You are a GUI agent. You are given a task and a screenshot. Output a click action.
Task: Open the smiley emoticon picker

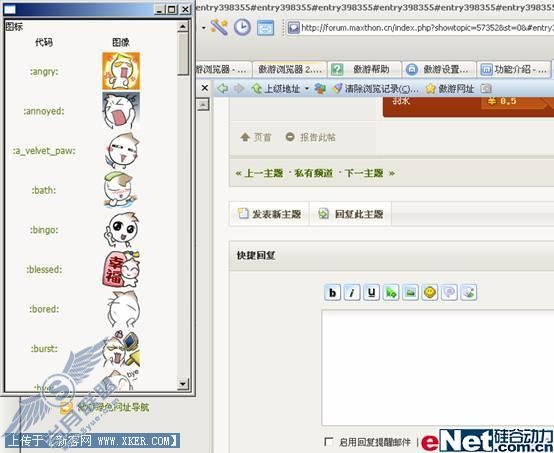pyautogui.click(x=430, y=292)
